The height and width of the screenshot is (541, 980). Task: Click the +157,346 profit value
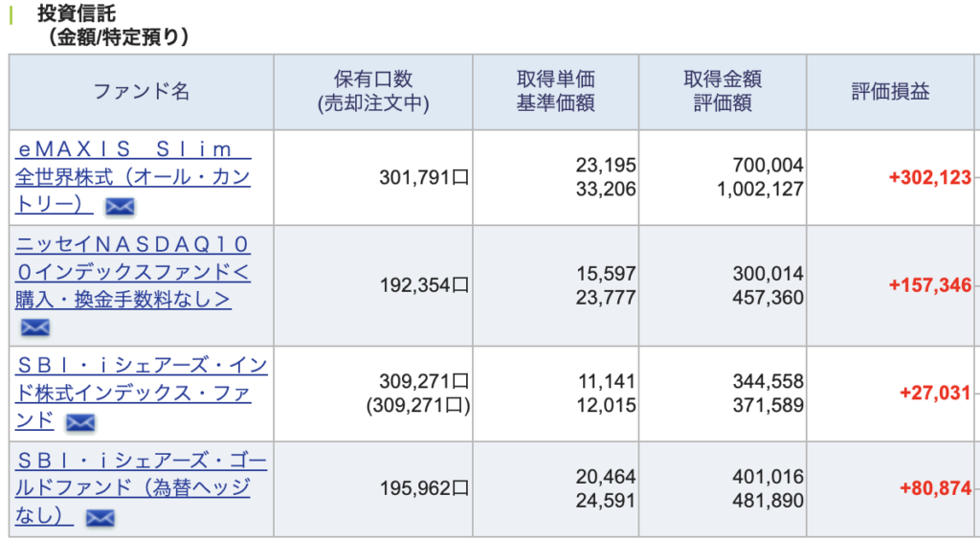929,285
